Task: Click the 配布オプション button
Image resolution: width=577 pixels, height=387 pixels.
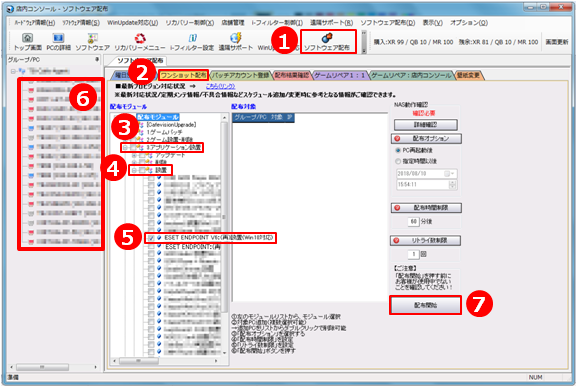Action: [426, 139]
